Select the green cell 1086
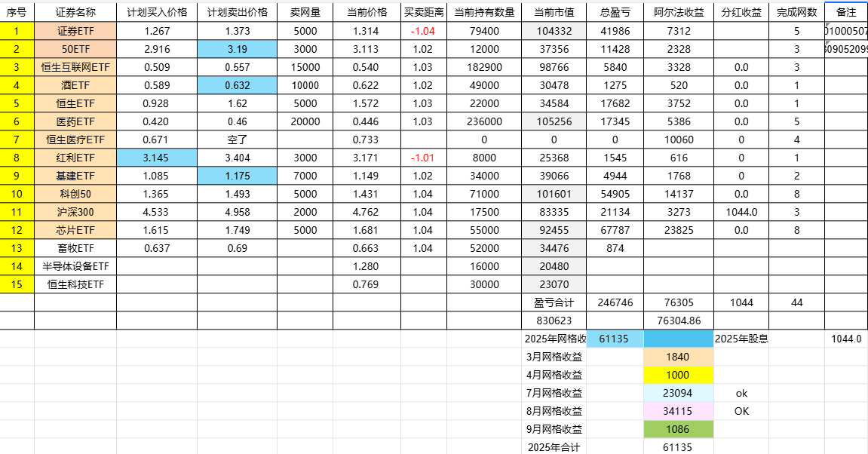The width and height of the screenshot is (868, 454). pos(679,429)
